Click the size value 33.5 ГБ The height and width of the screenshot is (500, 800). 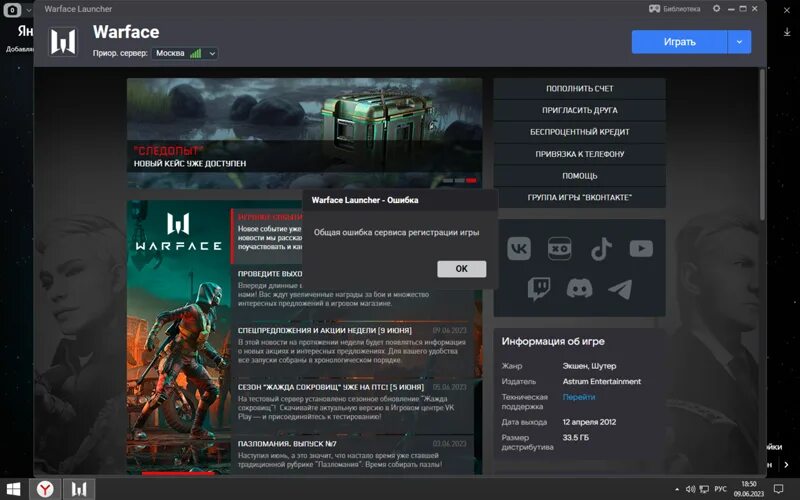pos(576,437)
